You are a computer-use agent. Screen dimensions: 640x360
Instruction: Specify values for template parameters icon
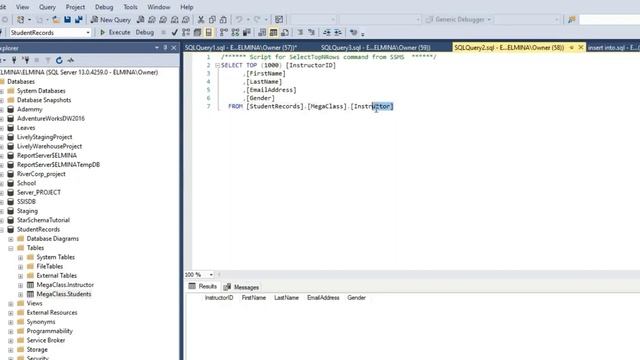point(353,32)
